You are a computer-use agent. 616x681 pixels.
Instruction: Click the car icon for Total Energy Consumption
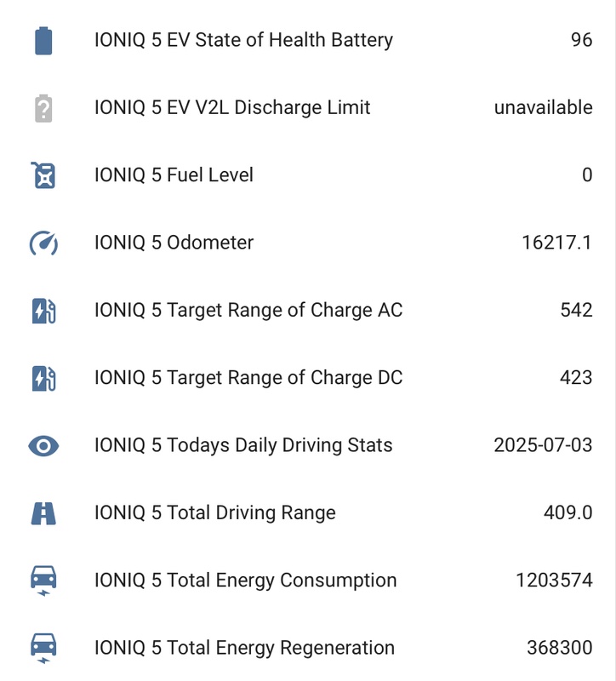click(43, 581)
